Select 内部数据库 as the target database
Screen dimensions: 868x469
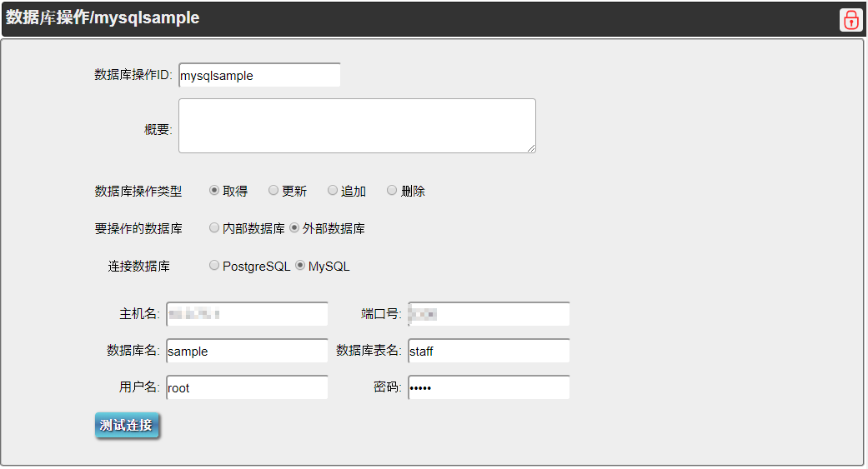pos(214,228)
